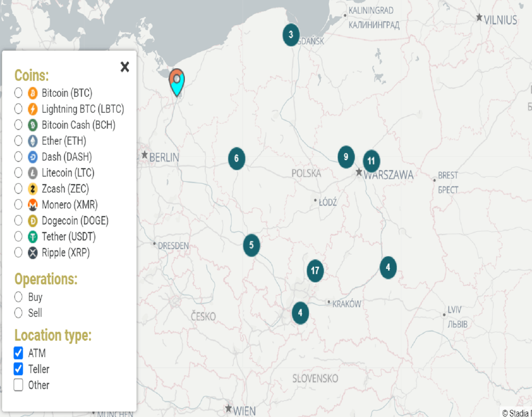Select the Bitcoin (BTC) coin filter
Viewport: 532px width, 417px height.
[18, 93]
